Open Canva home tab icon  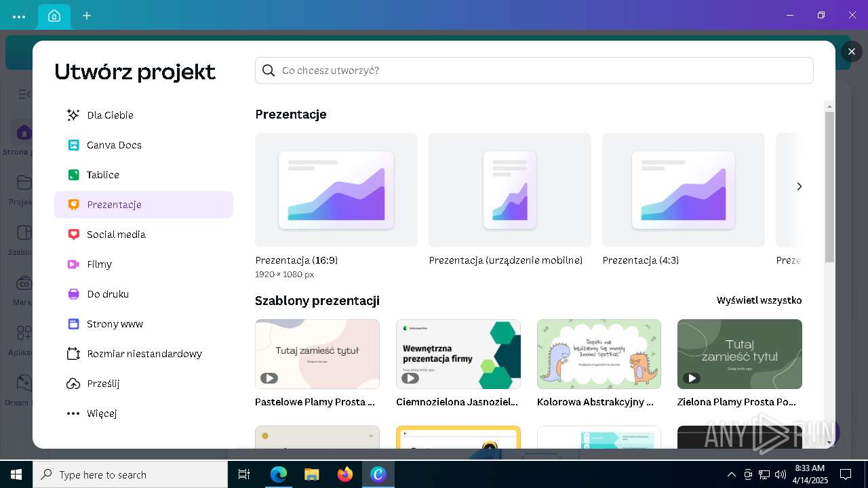pos(54,16)
